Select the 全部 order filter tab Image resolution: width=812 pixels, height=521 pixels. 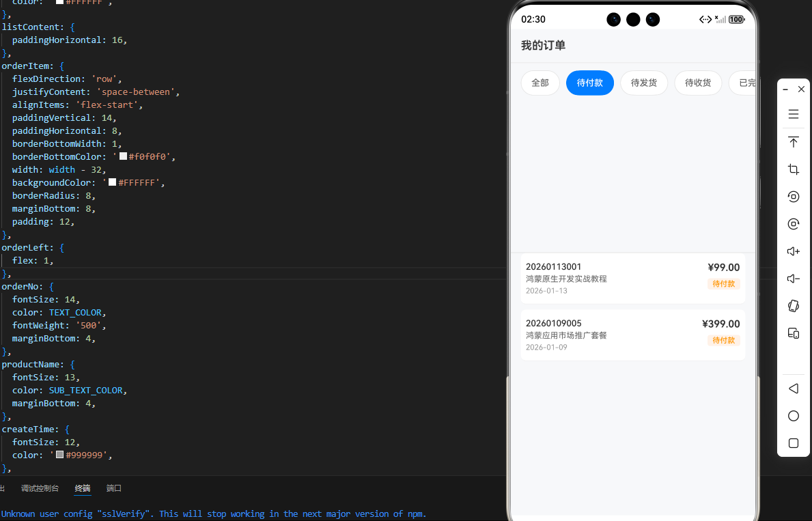pos(540,83)
